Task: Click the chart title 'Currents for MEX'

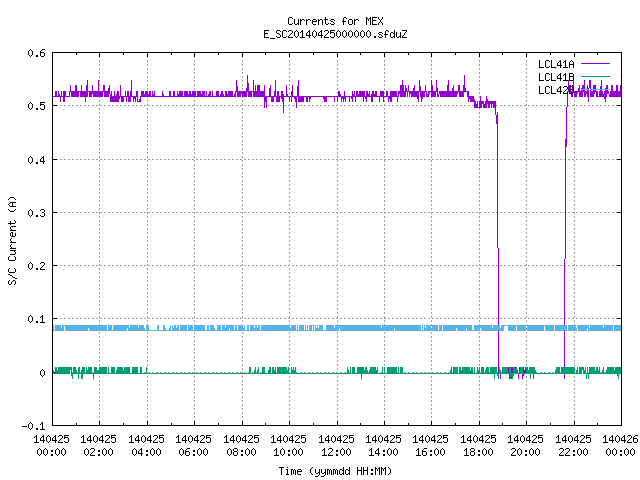Action: pos(335,21)
